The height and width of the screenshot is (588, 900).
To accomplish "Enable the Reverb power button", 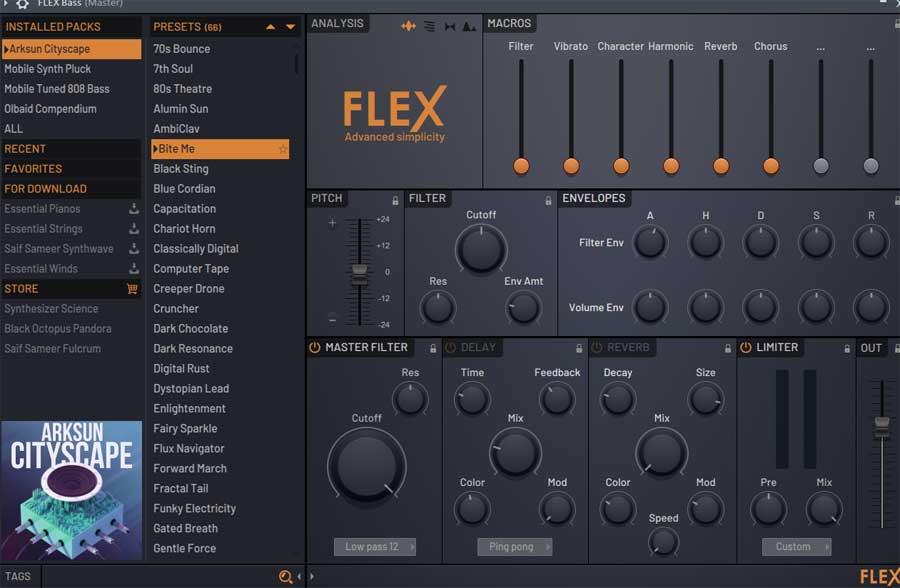I will tap(597, 347).
